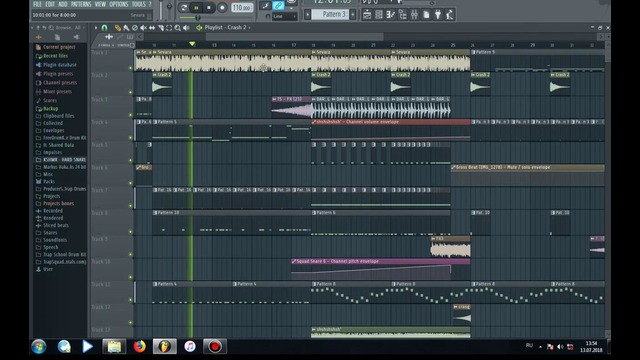Click the browser search magnifier icon
This screenshot has width=640, height=360.
51,28
